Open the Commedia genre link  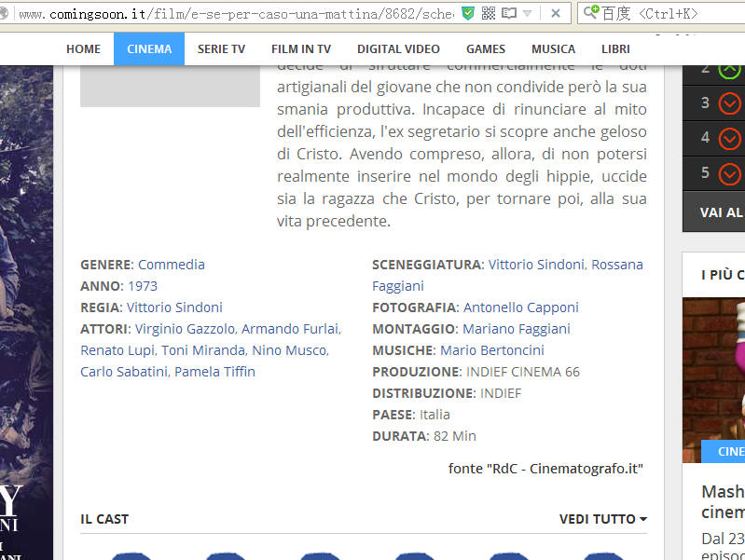(171, 265)
